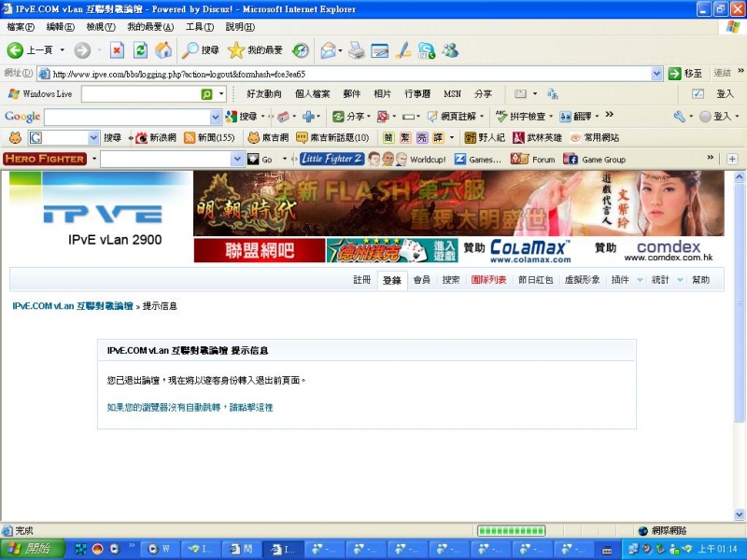Click the home icon to go to homepage
The width and height of the screenshot is (747, 560).
[x=163, y=50]
